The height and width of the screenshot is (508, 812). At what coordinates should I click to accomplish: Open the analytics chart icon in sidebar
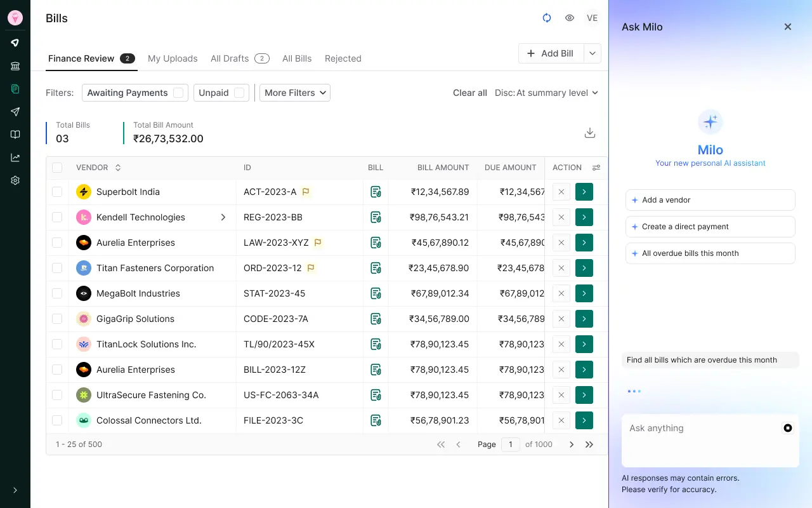(15, 157)
